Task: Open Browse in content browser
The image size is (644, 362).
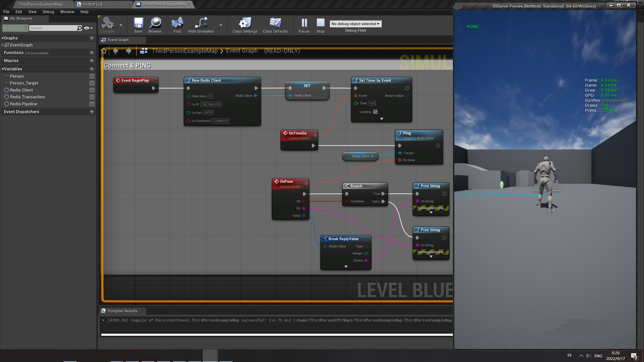Action: [x=155, y=23]
